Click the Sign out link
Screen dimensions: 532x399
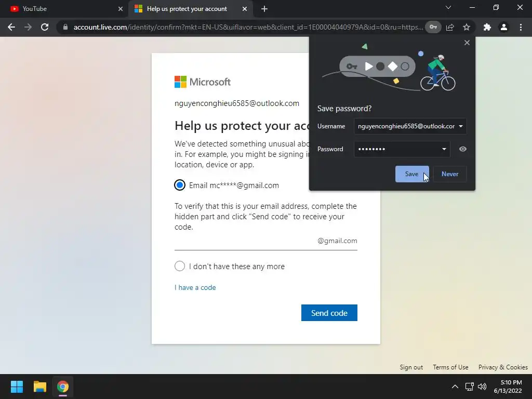coord(411,367)
